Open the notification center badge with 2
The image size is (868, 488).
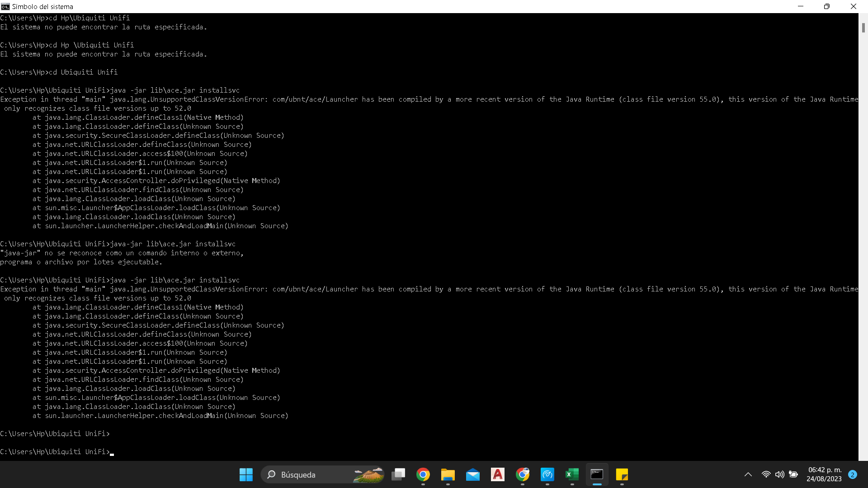[x=852, y=474]
